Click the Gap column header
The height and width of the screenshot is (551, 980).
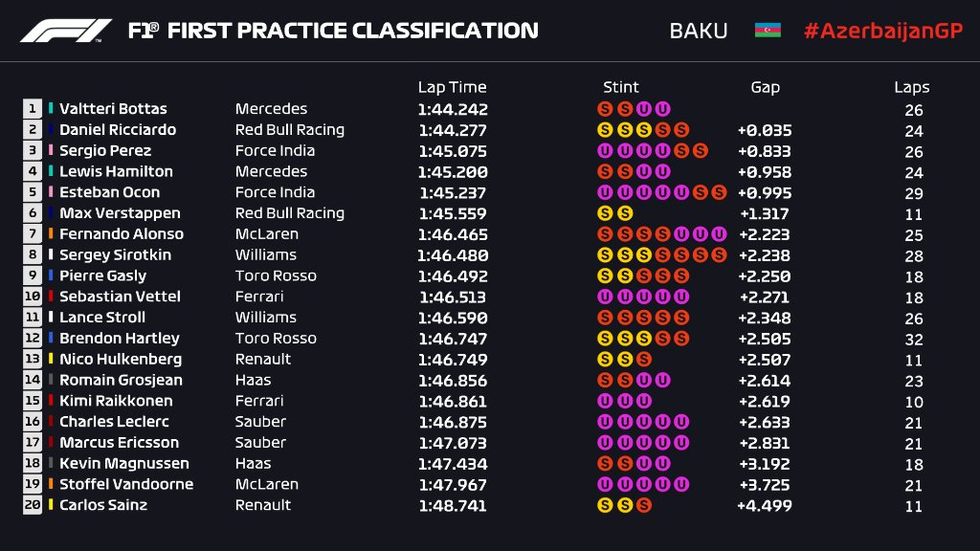pyautogui.click(x=765, y=87)
